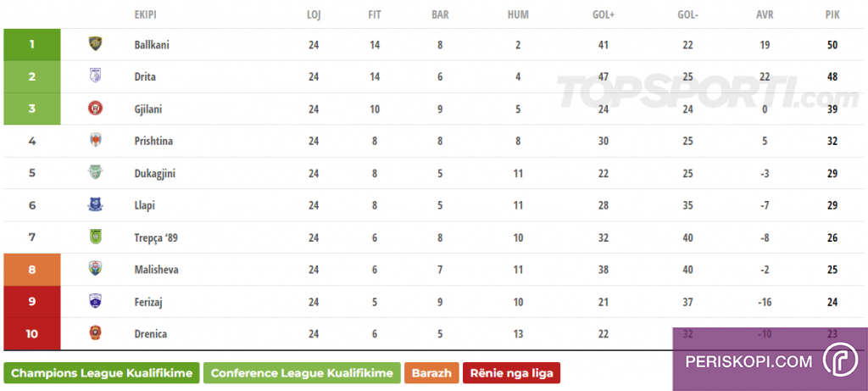The image size is (868, 391).
Task: Click the Llapi team crest icon
Action: point(96,204)
